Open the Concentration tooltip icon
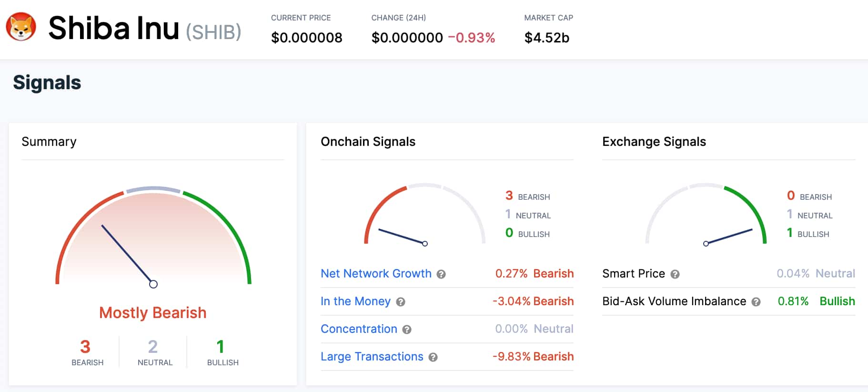Image resolution: width=868 pixels, height=392 pixels. pos(406,330)
